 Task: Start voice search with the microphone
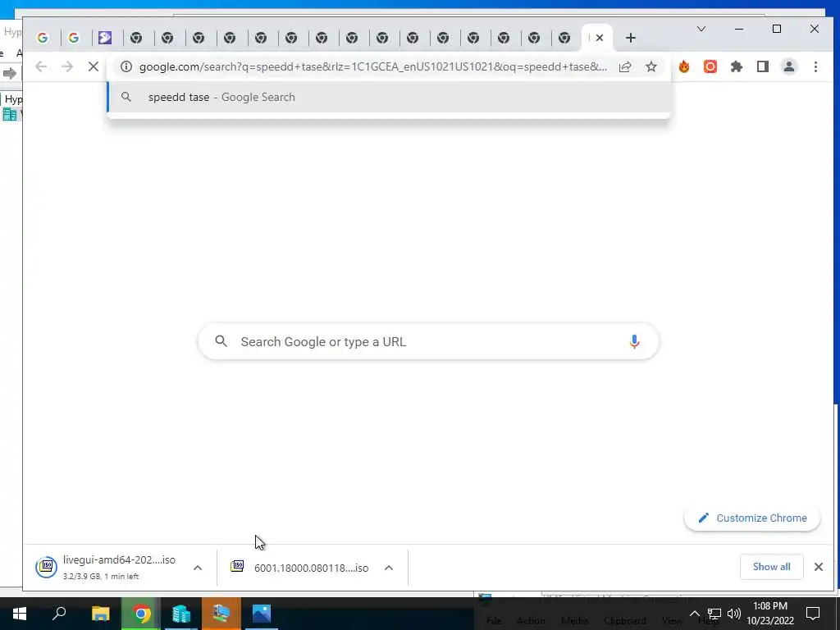634,342
